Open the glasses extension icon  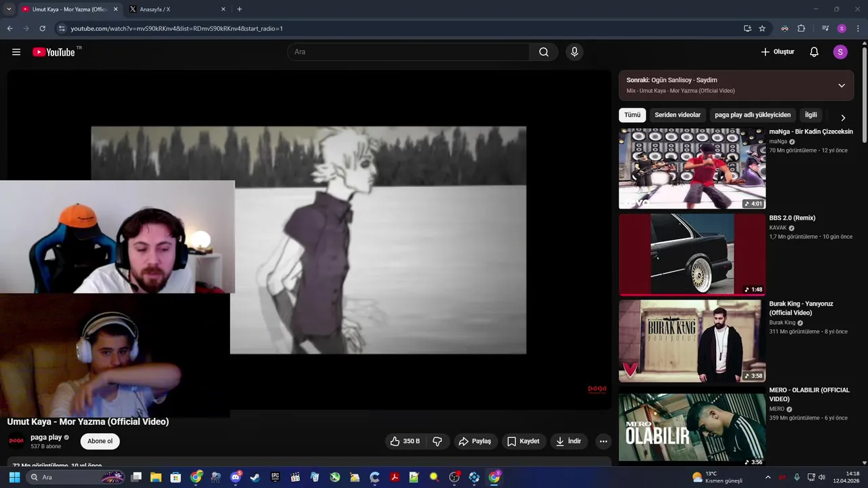[x=785, y=28]
